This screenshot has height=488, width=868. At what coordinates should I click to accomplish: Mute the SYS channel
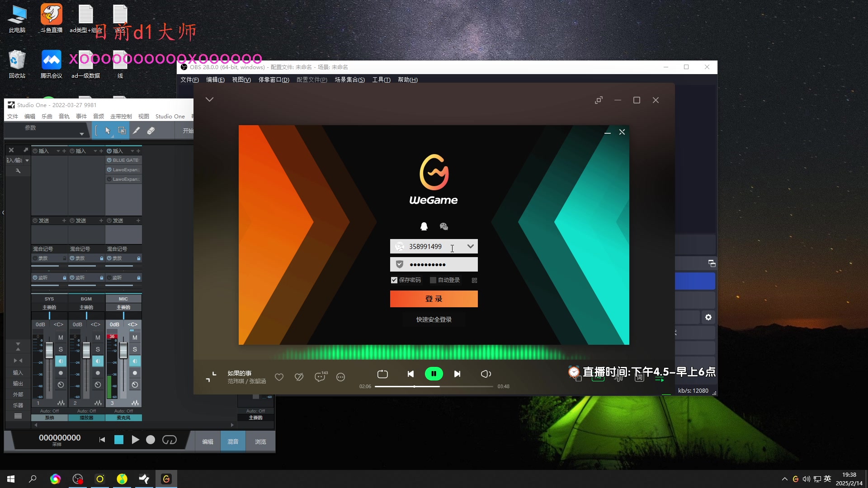[61, 338]
